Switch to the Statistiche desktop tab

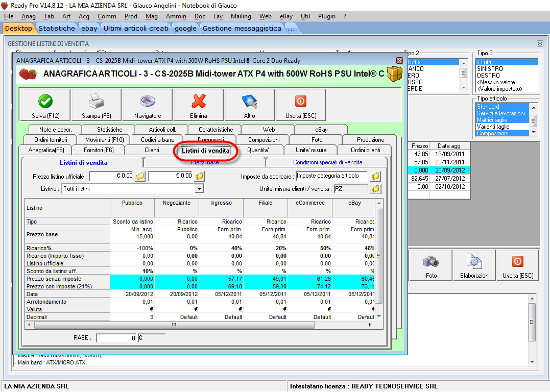(x=56, y=28)
